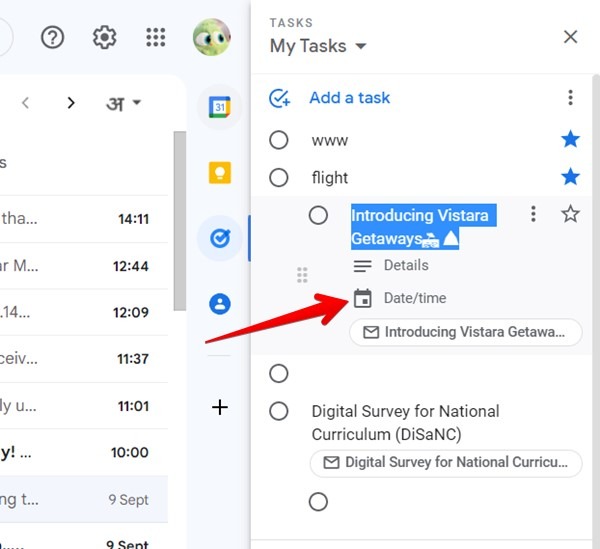Select Digital Survey for National Curriculum task text
This screenshot has width=600, height=549.
click(405, 423)
